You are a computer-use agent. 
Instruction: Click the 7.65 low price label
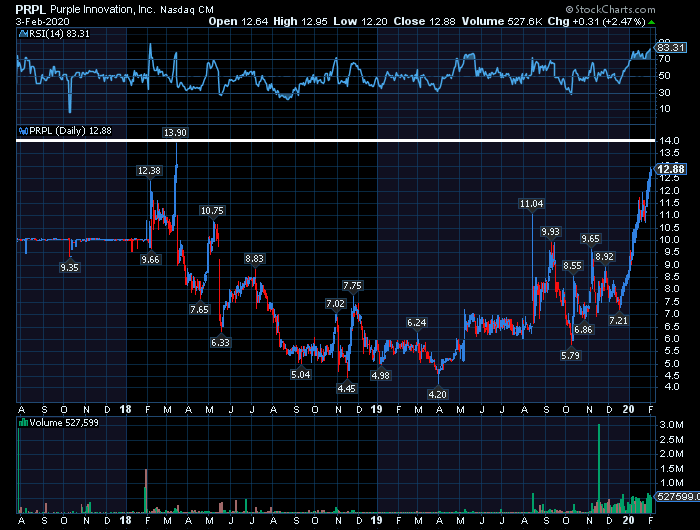click(x=199, y=309)
